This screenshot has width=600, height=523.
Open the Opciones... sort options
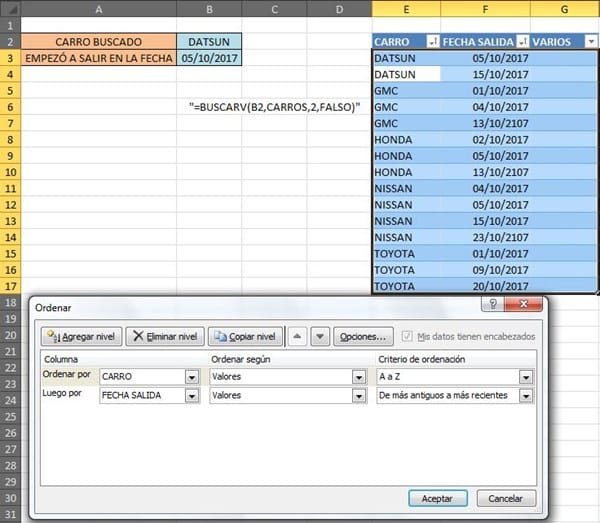tap(360, 337)
